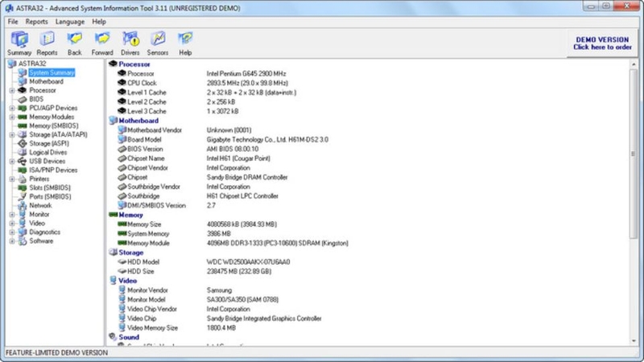This screenshot has height=362, width=644.
Task: Select Motherboard in the left tree
Action: pyautogui.click(x=46, y=82)
